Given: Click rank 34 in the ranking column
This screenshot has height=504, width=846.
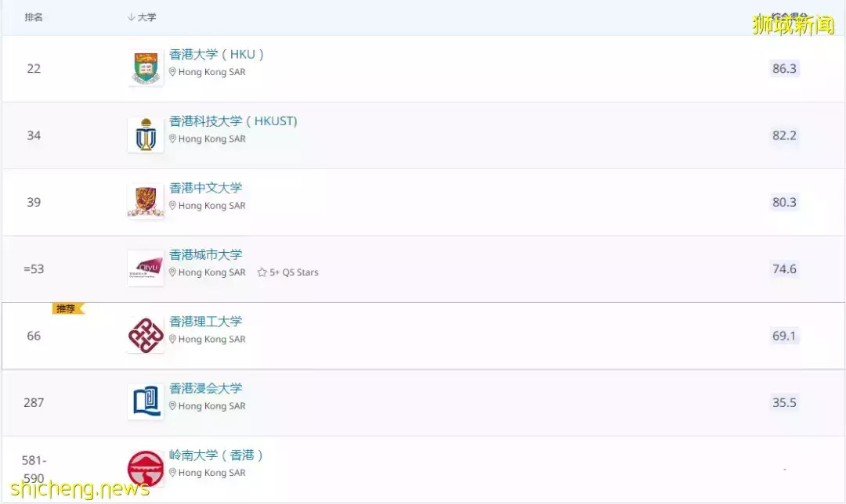Looking at the screenshot, I should (x=34, y=135).
